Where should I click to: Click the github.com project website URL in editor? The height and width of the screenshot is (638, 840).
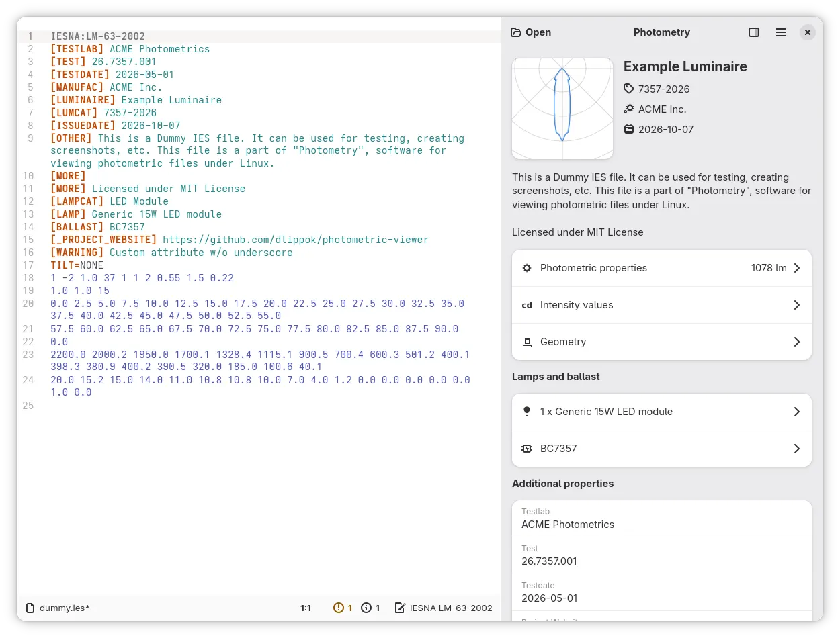pyautogui.click(x=296, y=240)
